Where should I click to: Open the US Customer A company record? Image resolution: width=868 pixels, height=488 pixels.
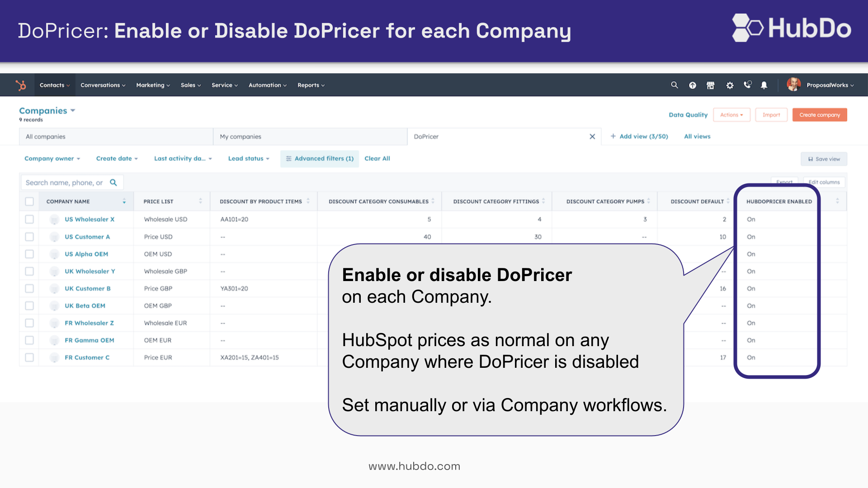87,237
